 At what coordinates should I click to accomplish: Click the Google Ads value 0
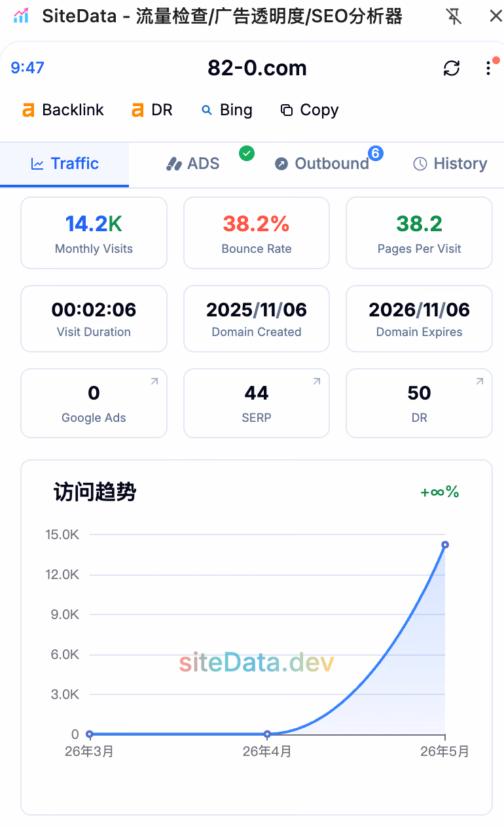tap(94, 393)
